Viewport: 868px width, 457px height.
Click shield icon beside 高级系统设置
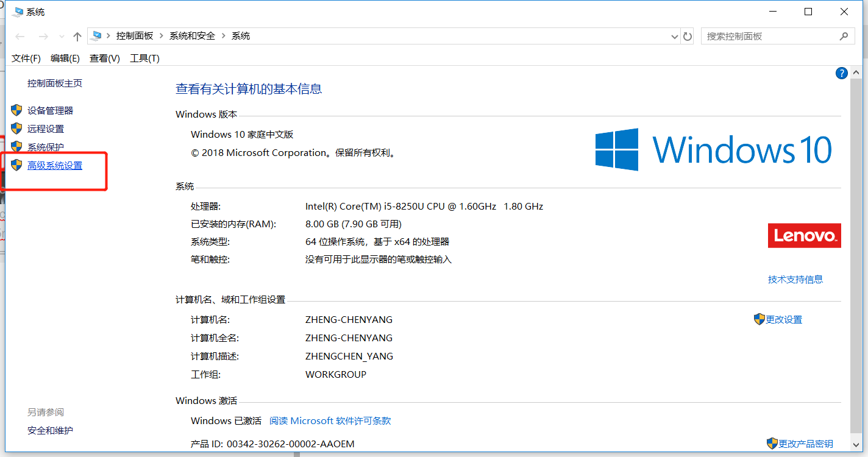pyautogui.click(x=16, y=165)
